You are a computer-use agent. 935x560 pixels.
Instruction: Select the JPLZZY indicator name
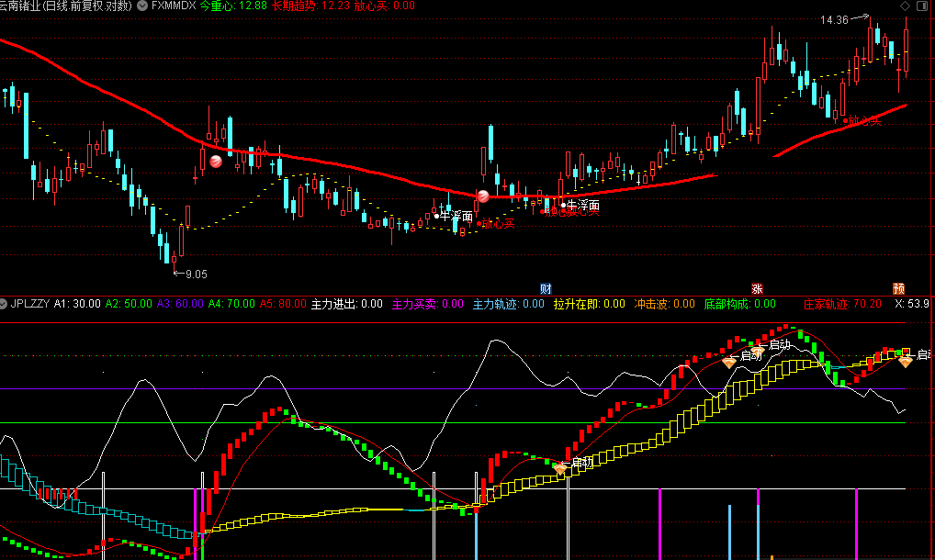tap(30, 304)
